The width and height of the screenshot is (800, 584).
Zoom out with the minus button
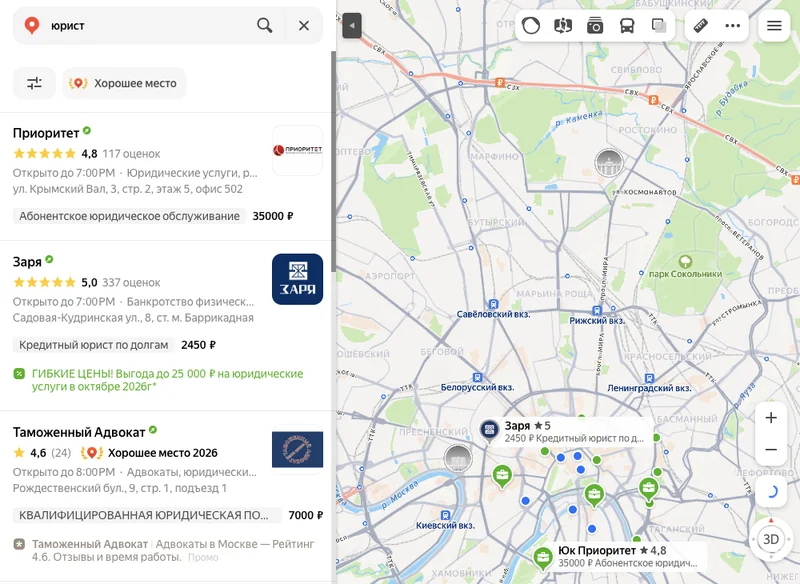point(771,449)
